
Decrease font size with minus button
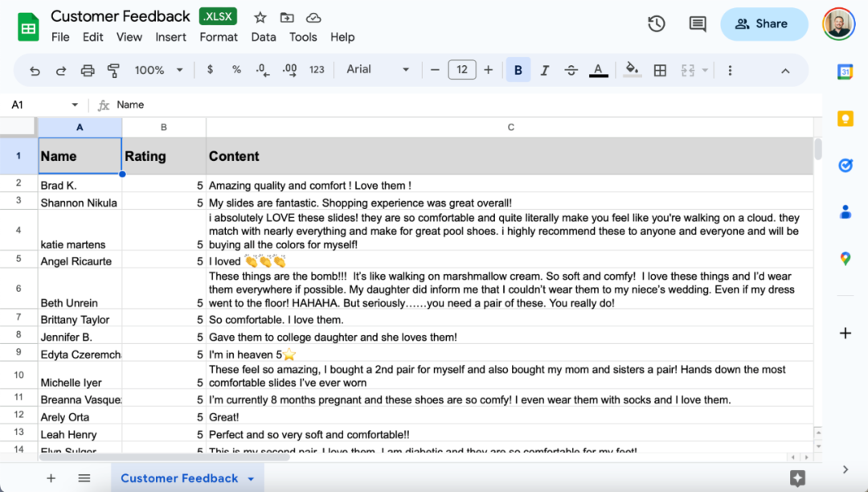coord(435,70)
